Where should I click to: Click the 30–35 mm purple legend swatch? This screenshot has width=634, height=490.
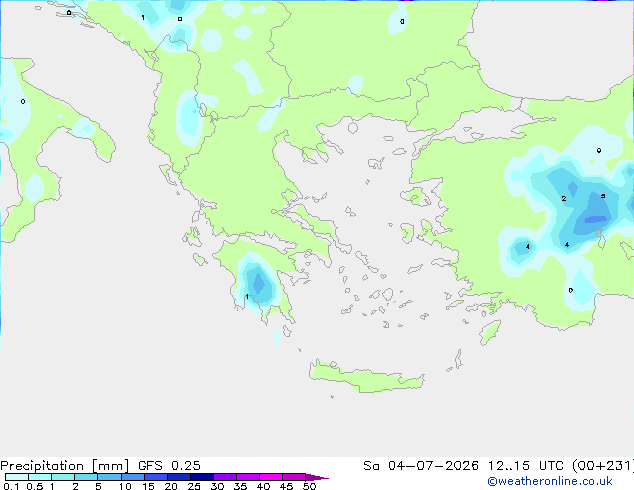tap(224, 477)
